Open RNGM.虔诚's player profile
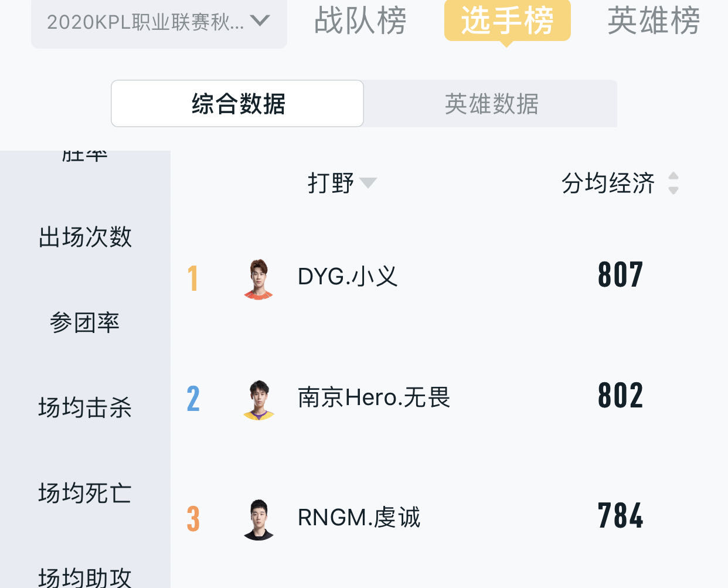 point(359,518)
